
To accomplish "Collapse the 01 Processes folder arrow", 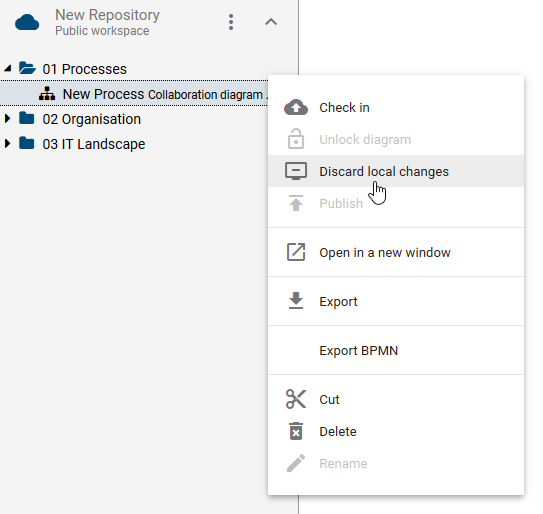I will 8,68.
